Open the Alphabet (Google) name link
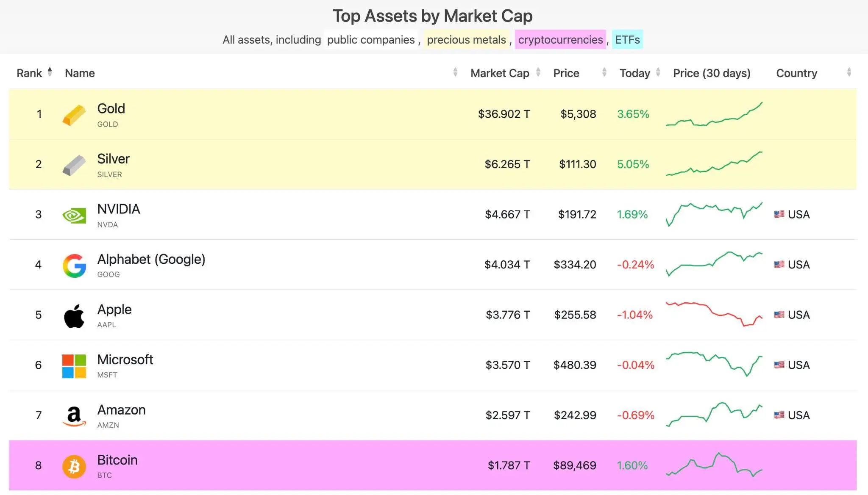The height and width of the screenshot is (495, 868). (151, 259)
